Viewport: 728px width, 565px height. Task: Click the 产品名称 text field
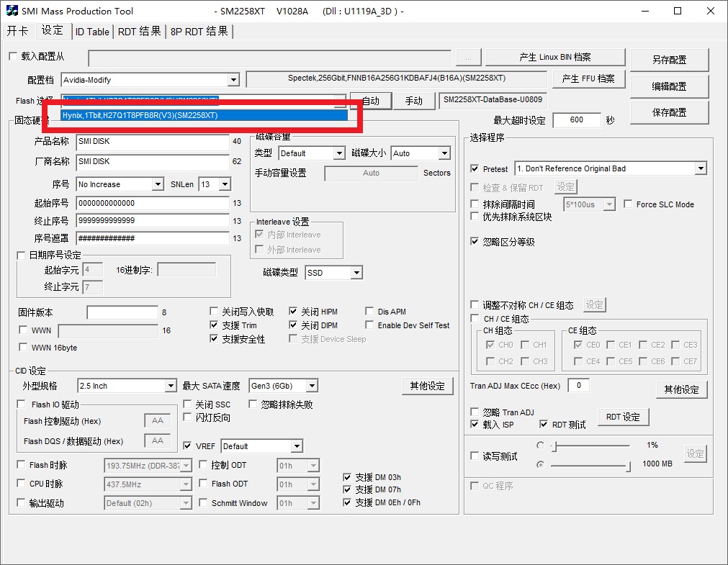(152, 142)
